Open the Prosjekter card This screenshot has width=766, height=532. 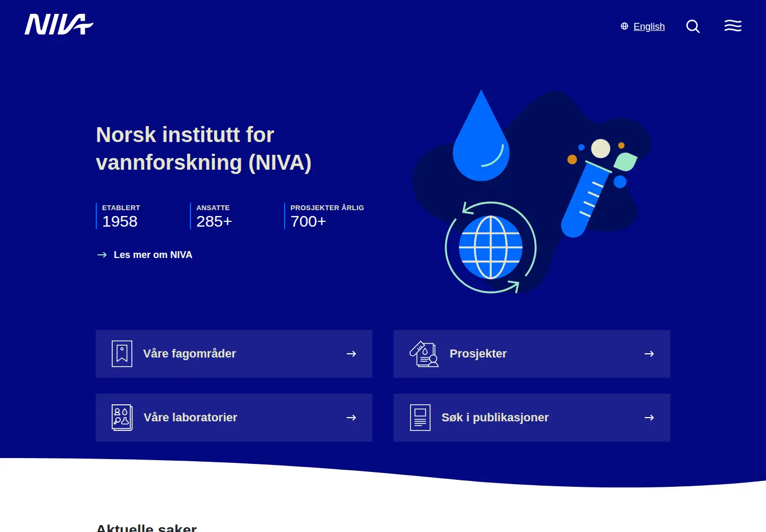coord(532,354)
